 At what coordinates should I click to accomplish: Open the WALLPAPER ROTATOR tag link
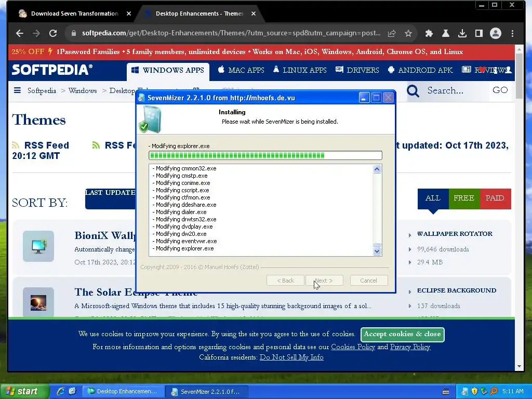pos(455,234)
